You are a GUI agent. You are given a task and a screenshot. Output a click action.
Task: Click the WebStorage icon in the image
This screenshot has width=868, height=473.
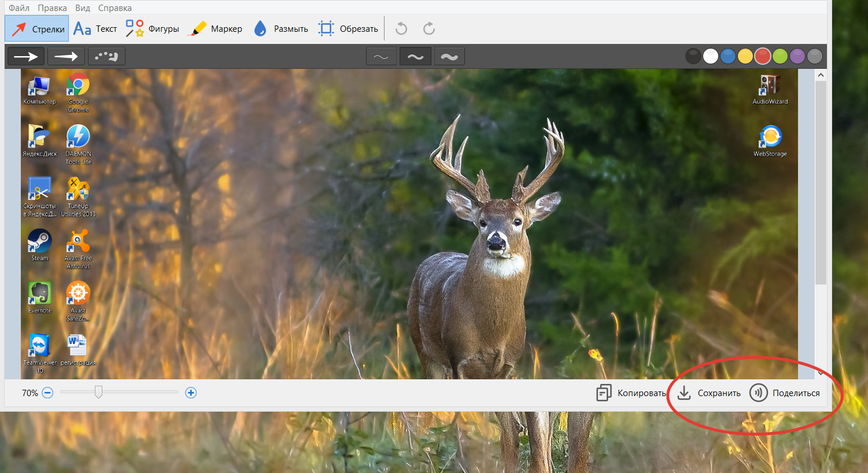coord(770,141)
